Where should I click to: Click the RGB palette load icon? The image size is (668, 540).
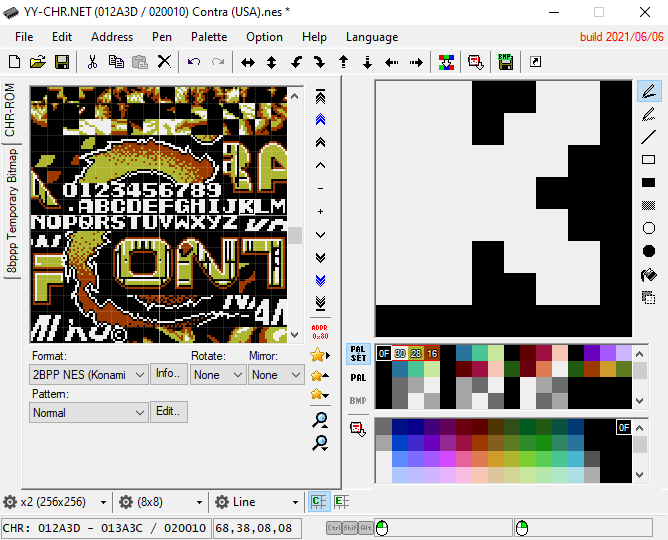tap(446, 62)
